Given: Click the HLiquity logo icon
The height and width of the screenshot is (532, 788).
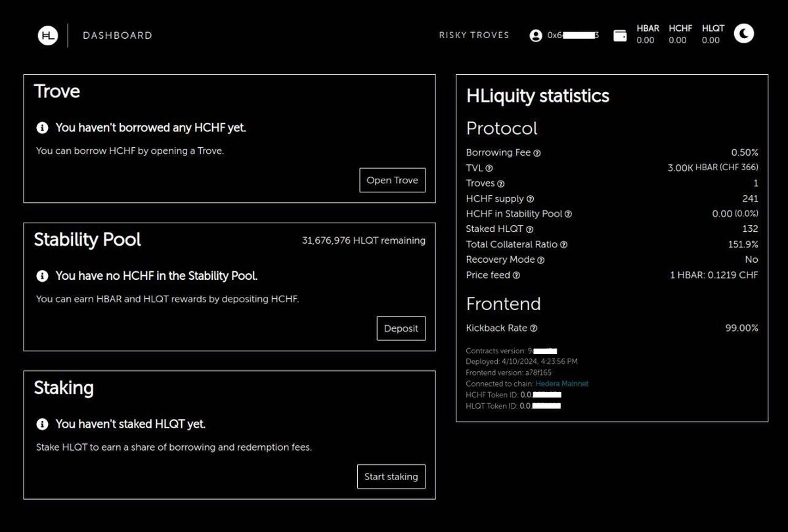Looking at the screenshot, I should click(x=48, y=35).
